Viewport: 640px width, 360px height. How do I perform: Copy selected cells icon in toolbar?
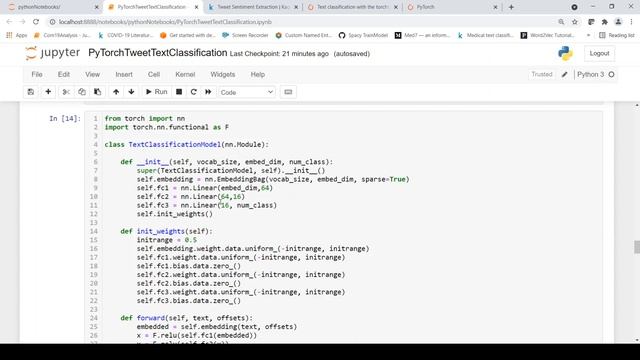pyautogui.click(x=82, y=92)
